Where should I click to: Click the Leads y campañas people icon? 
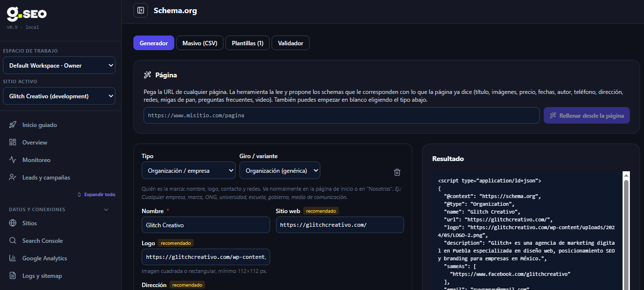click(x=13, y=178)
